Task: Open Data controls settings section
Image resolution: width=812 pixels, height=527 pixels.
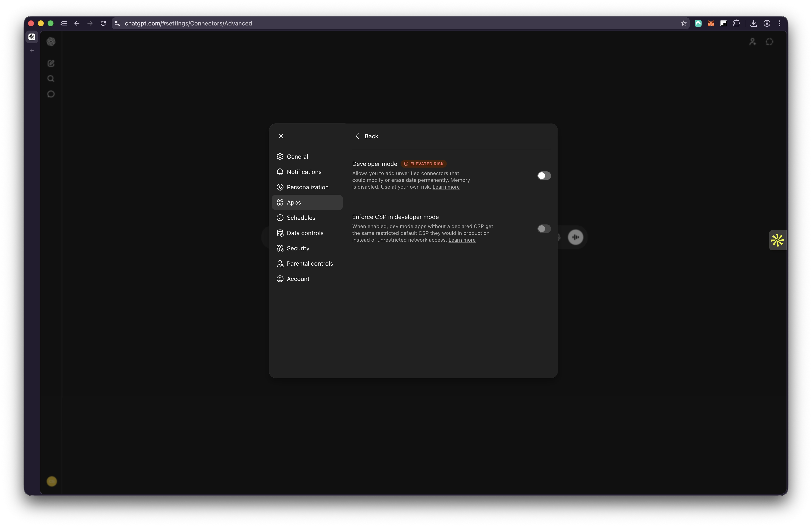Action: pyautogui.click(x=307, y=233)
